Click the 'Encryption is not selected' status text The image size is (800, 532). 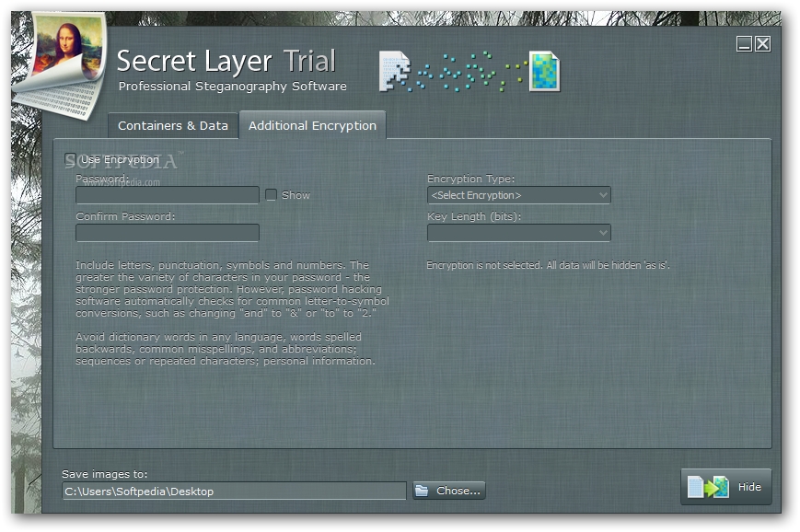[x=548, y=265]
